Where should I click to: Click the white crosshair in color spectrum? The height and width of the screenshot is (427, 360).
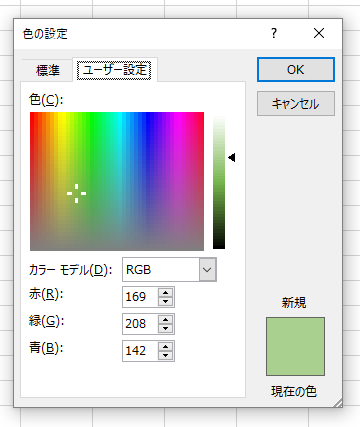(77, 193)
